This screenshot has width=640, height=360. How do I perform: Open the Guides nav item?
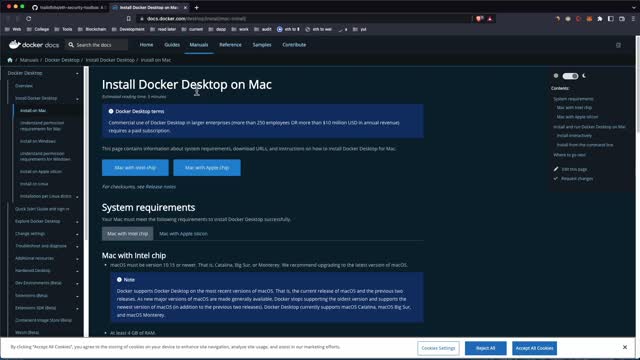pos(172,45)
